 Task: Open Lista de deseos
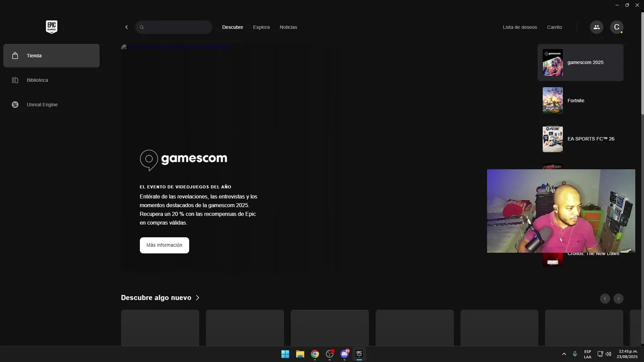(520, 27)
